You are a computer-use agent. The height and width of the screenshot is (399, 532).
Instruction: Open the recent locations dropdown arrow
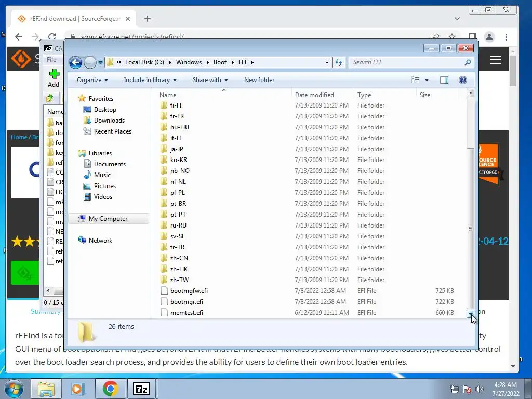coord(100,63)
